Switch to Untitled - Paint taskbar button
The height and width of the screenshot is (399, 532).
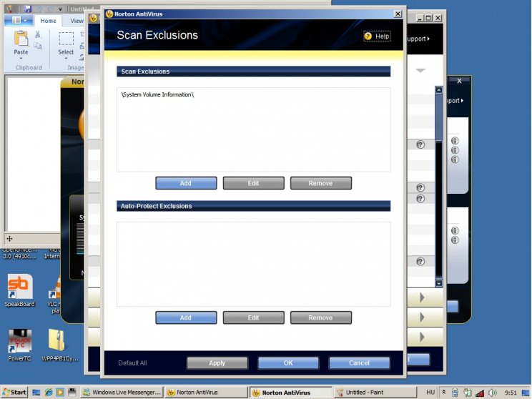(x=375, y=393)
